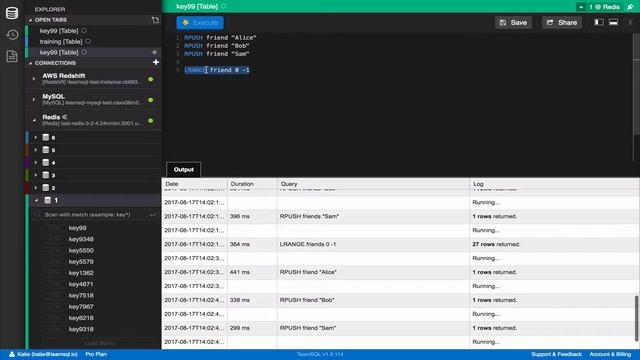Image resolution: width=640 pixels, height=360 pixels.
Task: Expand Redis database 5
Action: pos(36,150)
